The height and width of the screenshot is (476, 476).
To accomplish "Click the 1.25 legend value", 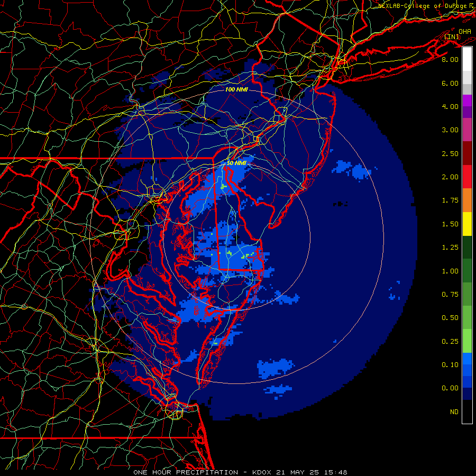I will tap(450, 248).
